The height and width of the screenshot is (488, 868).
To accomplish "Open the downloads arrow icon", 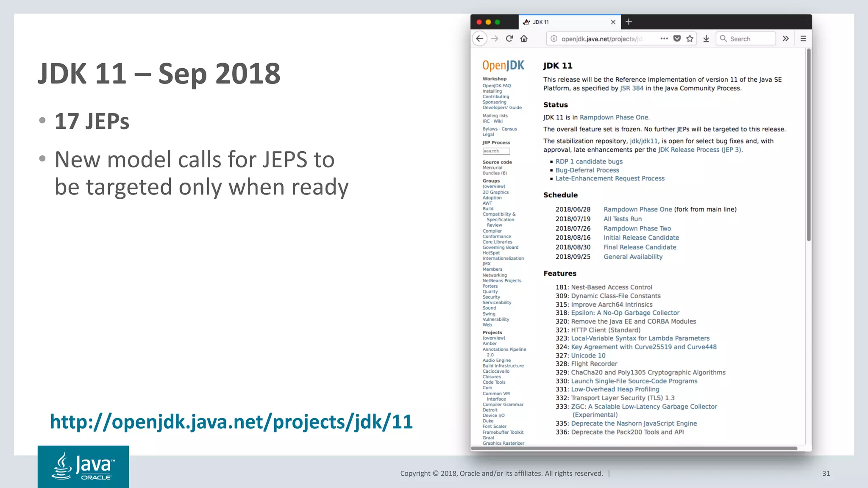I will (706, 39).
